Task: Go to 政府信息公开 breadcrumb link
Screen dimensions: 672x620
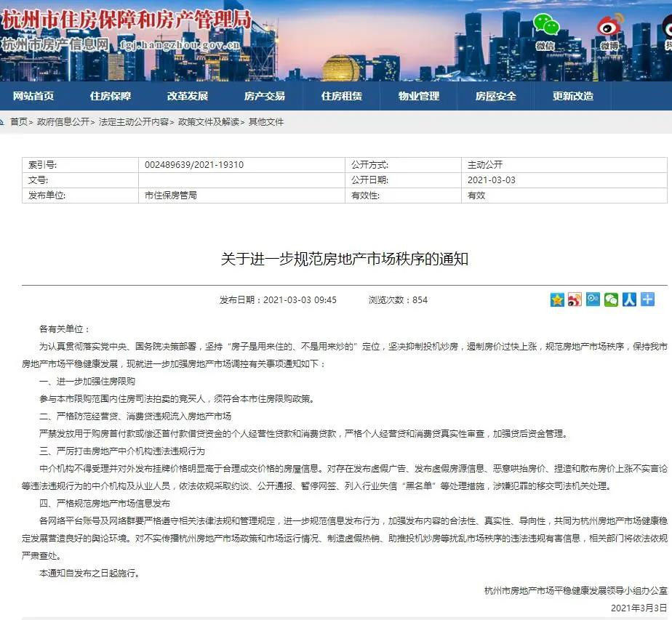Action: pyautogui.click(x=63, y=122)
